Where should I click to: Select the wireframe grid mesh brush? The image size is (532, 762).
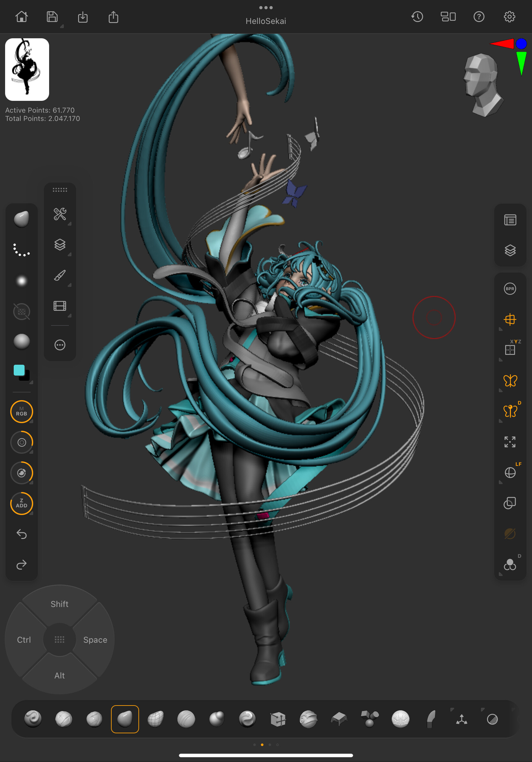(156, 719)
